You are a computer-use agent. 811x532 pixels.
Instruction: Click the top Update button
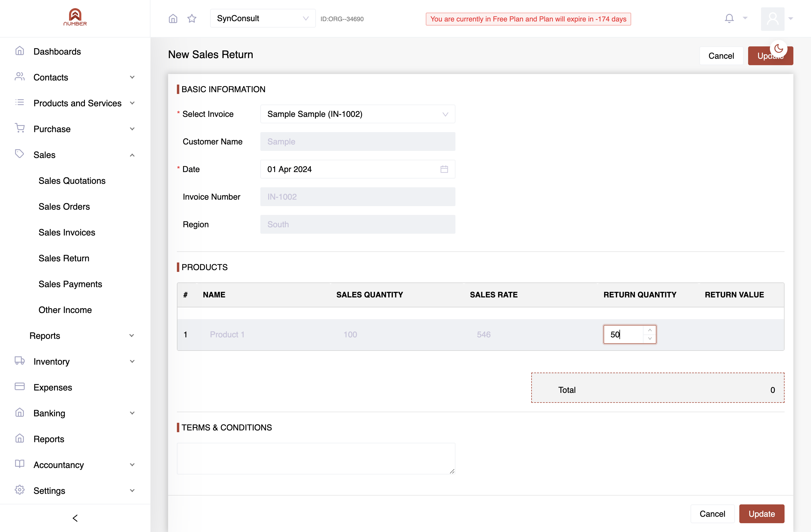(770, 56)
